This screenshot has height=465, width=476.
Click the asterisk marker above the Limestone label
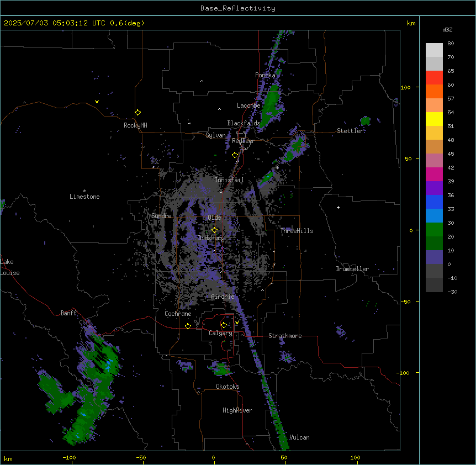[x=84, y=191]
